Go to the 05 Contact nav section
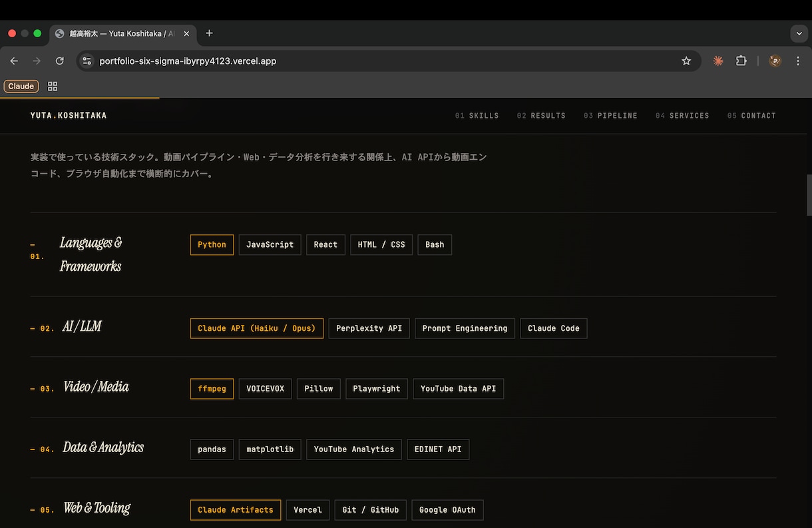This screenshot has height=528, width=812. [x=751, y=115]
